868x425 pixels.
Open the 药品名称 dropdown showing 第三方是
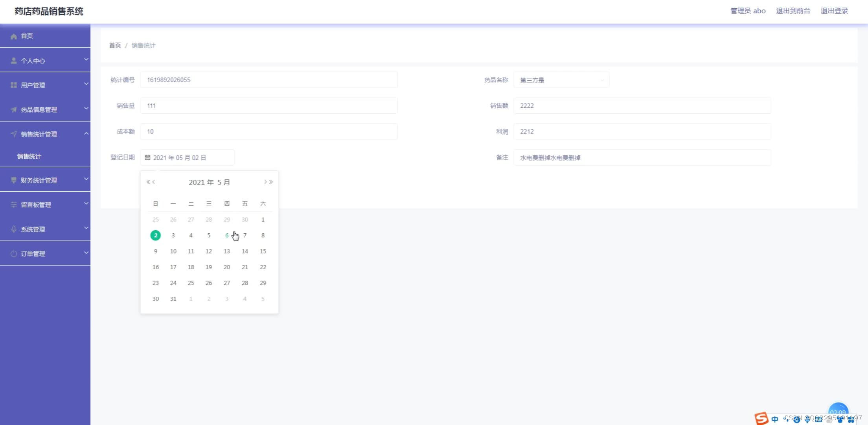561,80
